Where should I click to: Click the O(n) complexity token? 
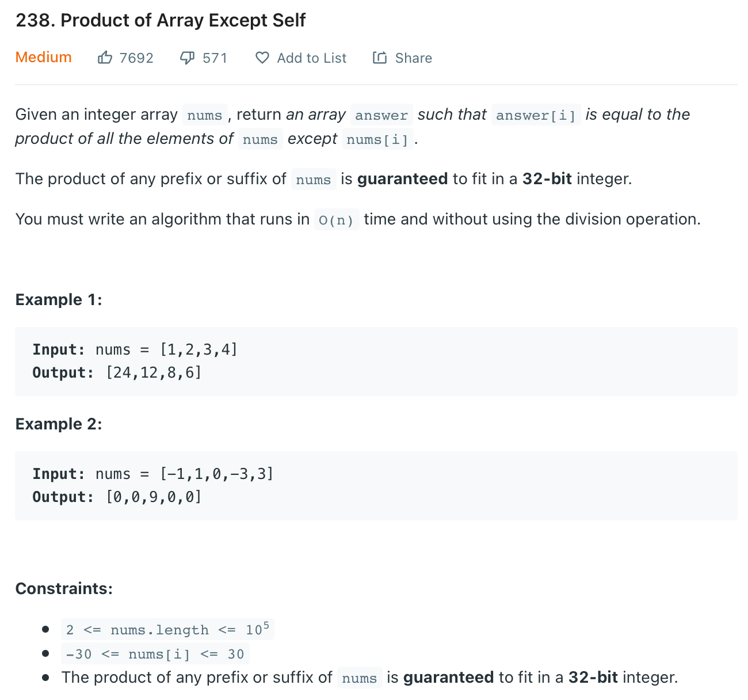[x=336, y=220]
